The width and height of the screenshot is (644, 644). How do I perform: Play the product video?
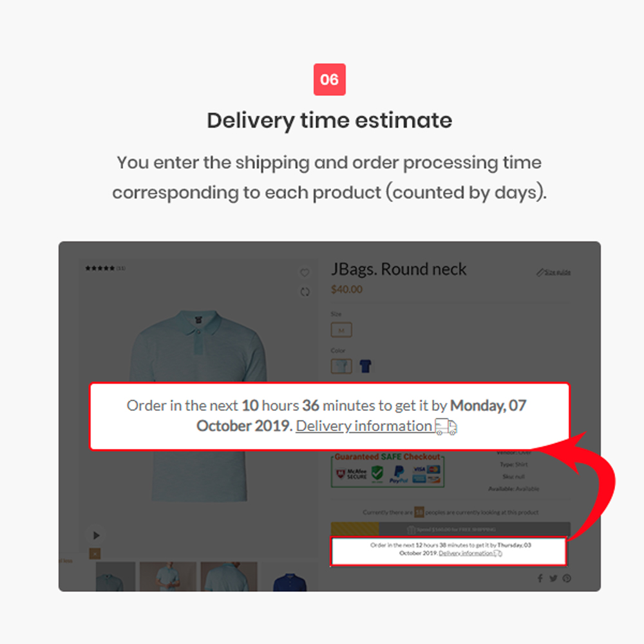pos(96,535)
